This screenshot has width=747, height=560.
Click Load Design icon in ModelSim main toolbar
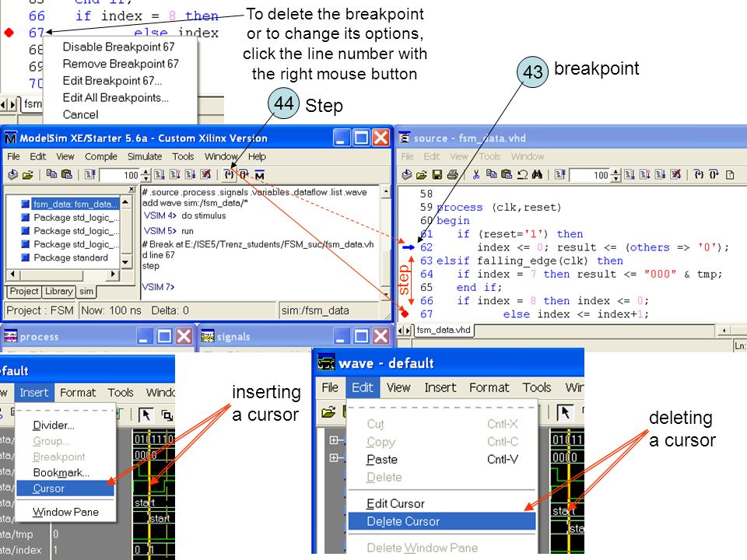point(13,175)
